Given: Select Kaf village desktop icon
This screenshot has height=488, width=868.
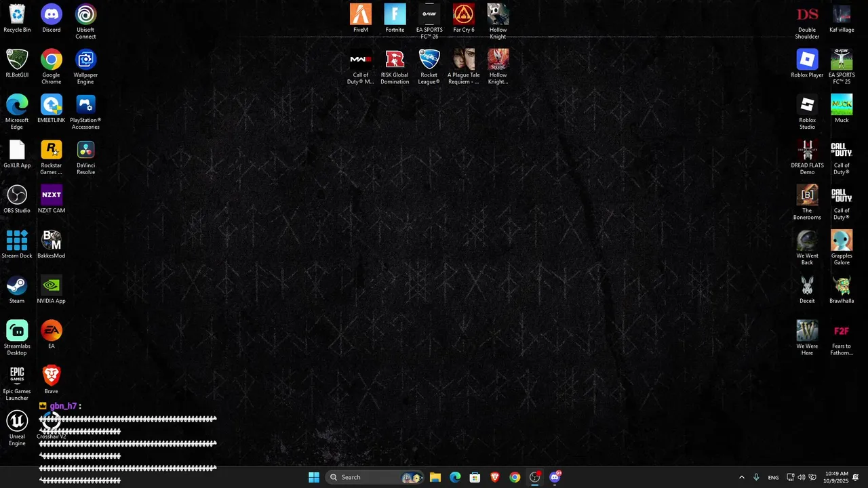Looking at the screenshot, I should coord(842,18).
